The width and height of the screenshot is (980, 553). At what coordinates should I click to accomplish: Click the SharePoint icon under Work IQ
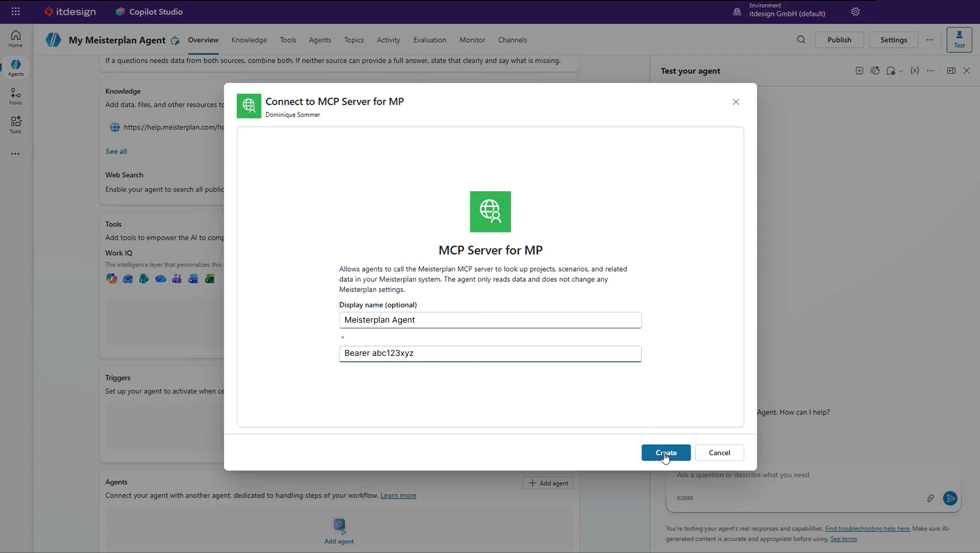click(x=144, y=279)
